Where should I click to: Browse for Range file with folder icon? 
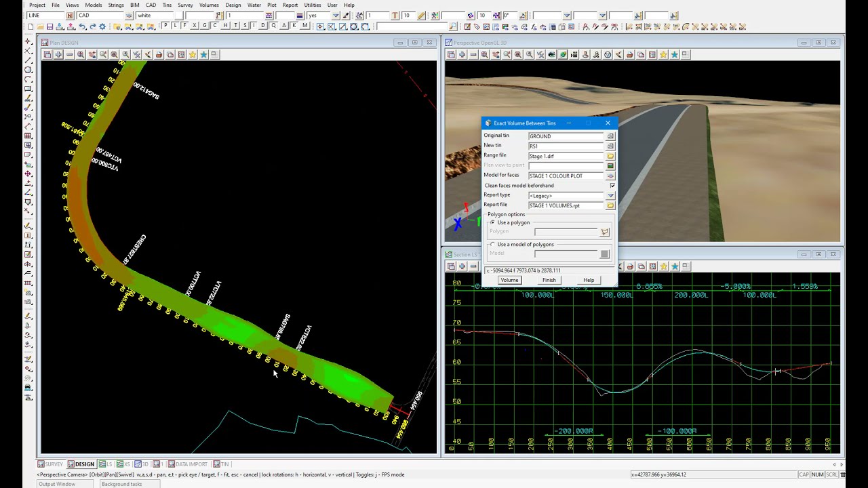coord(610,156)
